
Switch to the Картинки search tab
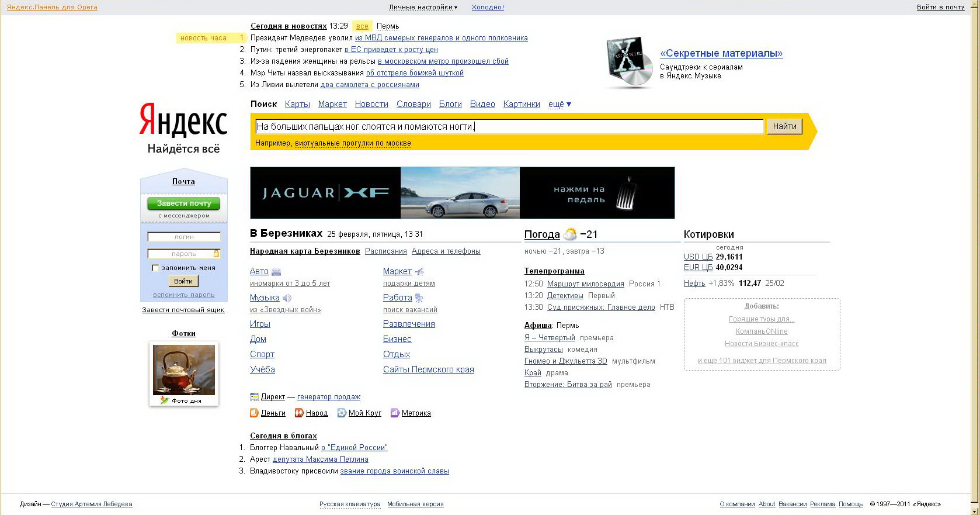pos(522,104)
